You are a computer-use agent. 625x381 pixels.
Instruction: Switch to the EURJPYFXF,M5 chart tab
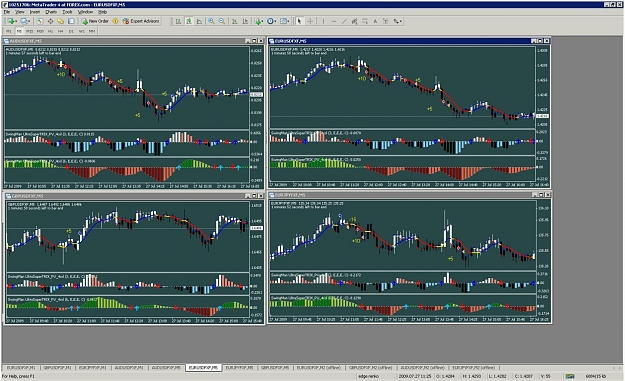[239, 368]
